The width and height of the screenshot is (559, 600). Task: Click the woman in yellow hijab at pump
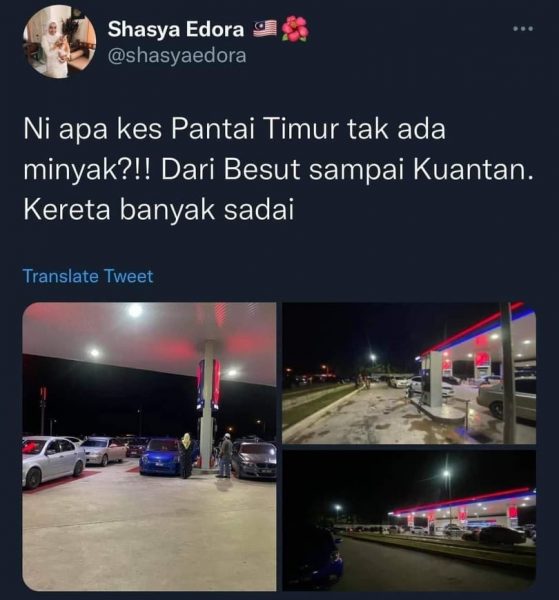click(x=187, y=455)
